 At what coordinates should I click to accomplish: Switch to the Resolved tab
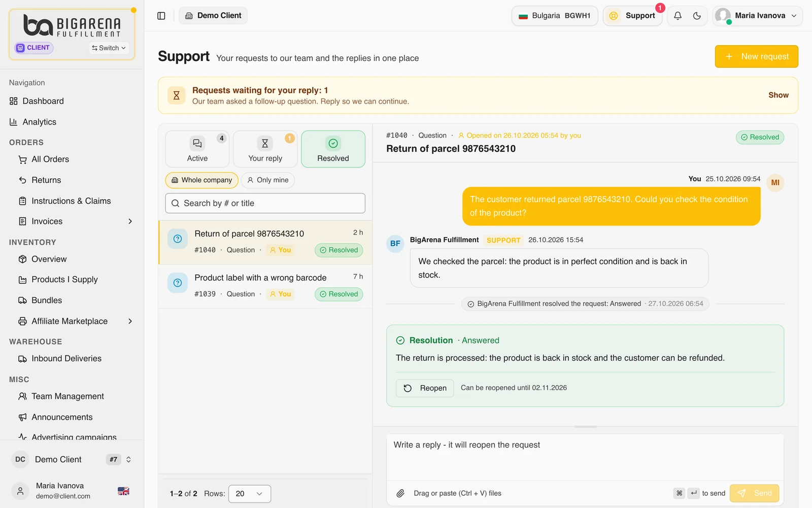(x=333, y=149)
